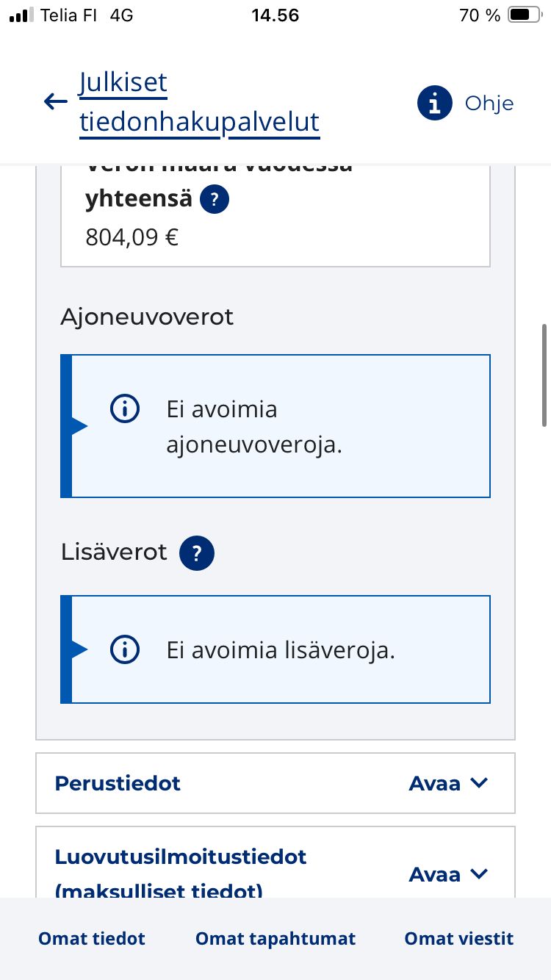Image resolution: width=551 pixels, height=980 pixels.
Task: Open the Ohje info icon
Action: (x=434, y=103)
